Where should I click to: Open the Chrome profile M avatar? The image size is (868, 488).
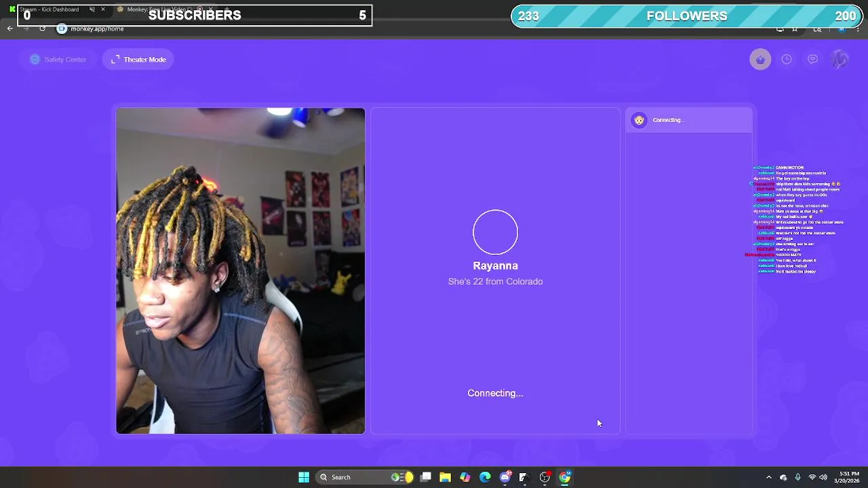pyautogui.click(x=842, y=28)
